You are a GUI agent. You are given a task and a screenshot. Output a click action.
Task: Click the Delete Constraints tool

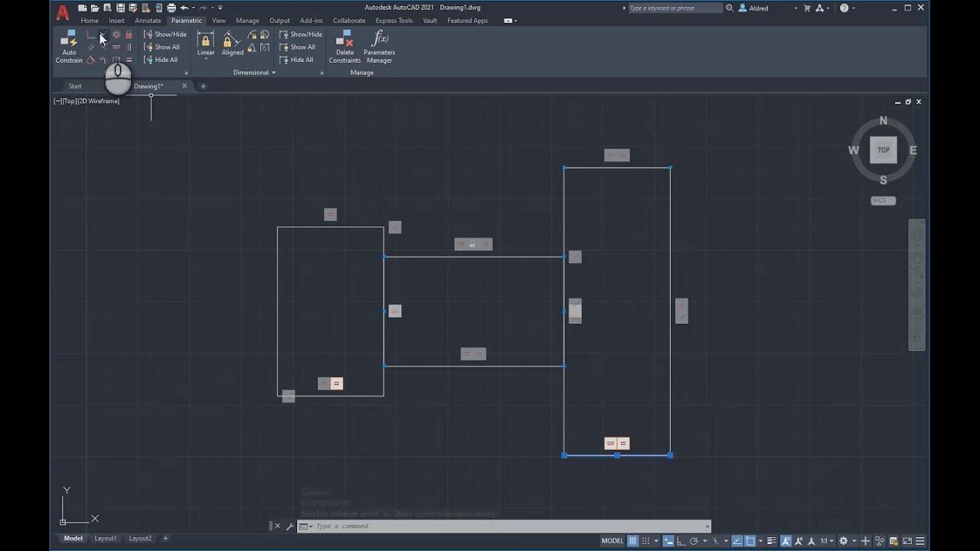345,47
